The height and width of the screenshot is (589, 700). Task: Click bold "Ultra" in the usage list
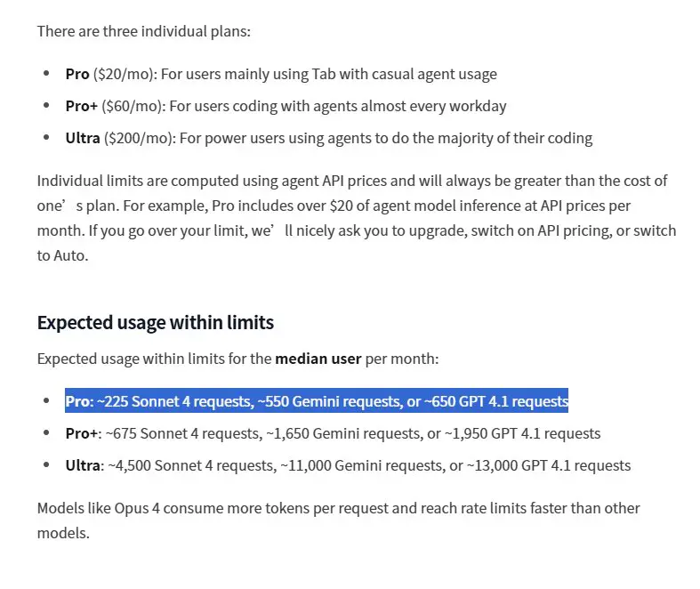pos(83,465)
